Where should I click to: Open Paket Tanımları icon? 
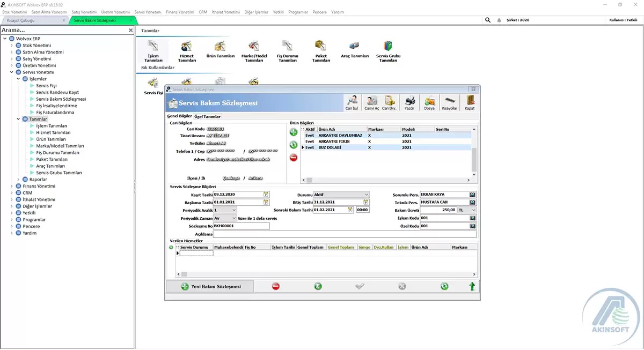tap(321, 49)
